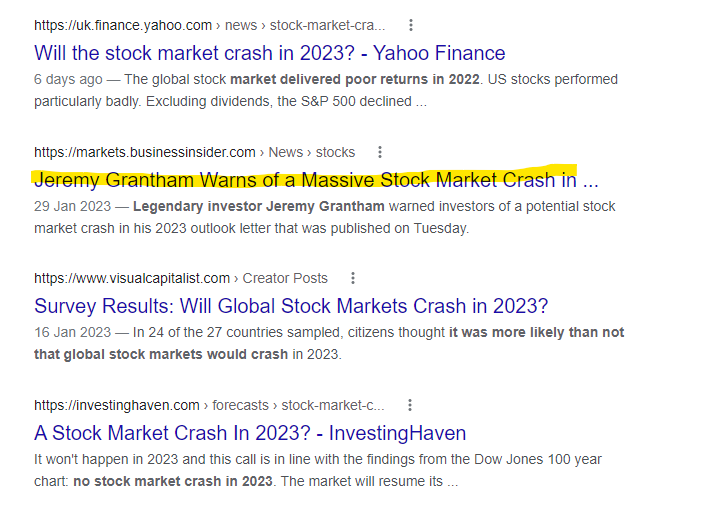The image size is (719, 508).
Task: Open the three-dot menu beside uk.finance.yahoo.com result
Action: click(x=411, y=25)
